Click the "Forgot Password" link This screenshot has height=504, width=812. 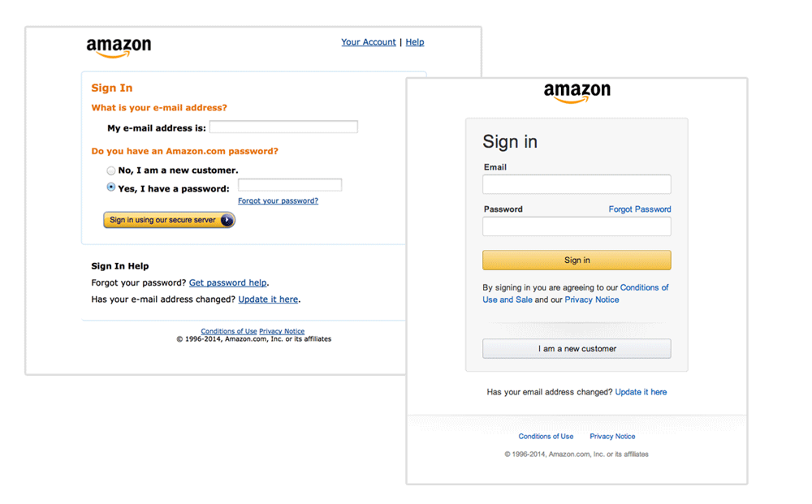(x=640, y=209)
